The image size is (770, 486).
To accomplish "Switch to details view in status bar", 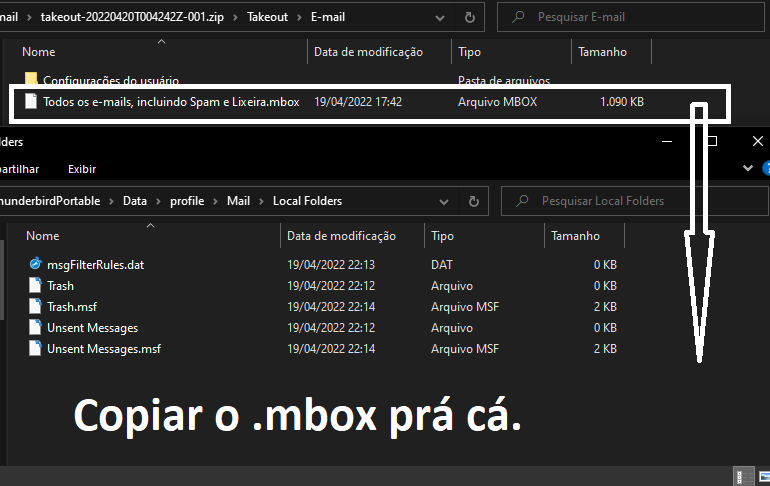I will coord(744,476).
